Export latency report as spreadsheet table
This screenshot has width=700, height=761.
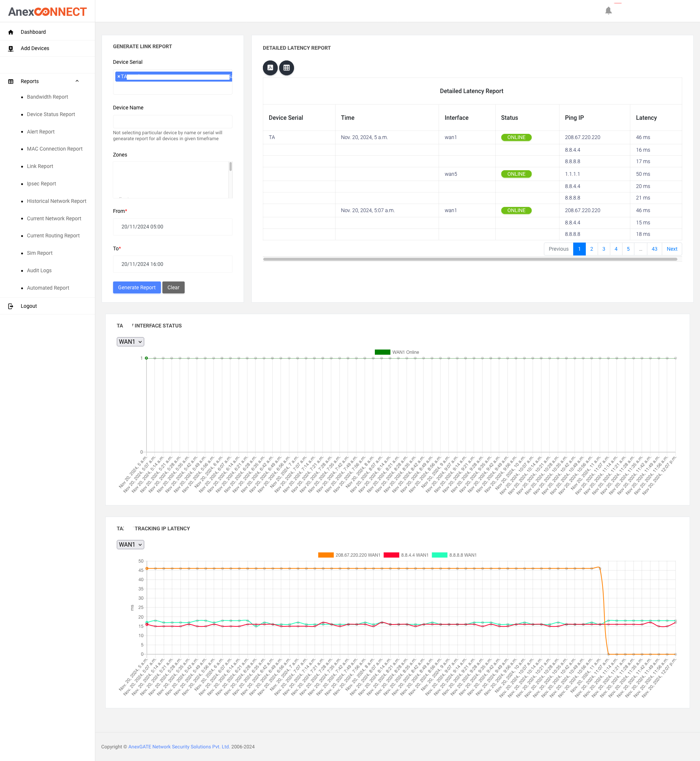[x=286, y=68]
